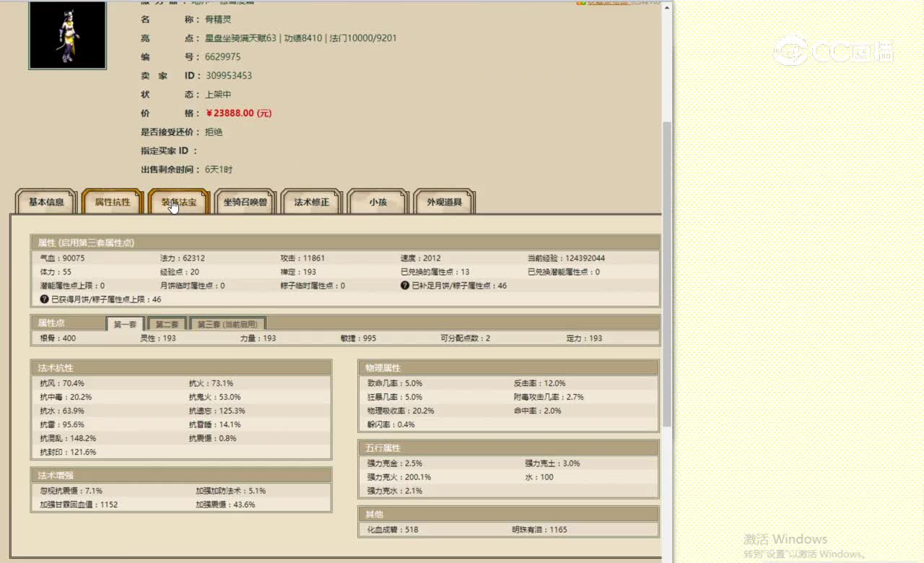Click the 致命几率：5.0% entry
Viewport: 924px width, 563px height.
pyautogui.click(x=395, y=383)
